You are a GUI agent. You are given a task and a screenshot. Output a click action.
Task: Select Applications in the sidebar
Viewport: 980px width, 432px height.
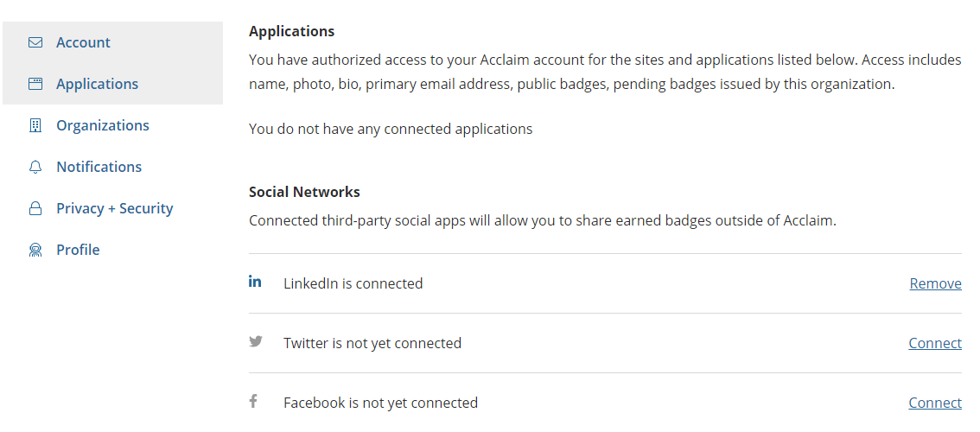tap(98, 84)
